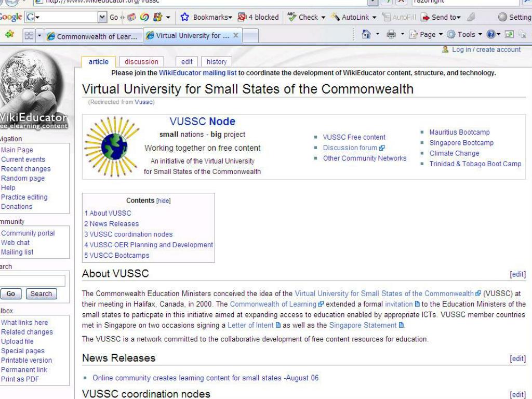Image resolution: width=532 pixels, height=399 pixels.
Task: Expand the Home button dropdown arrow
Action: 377,34
